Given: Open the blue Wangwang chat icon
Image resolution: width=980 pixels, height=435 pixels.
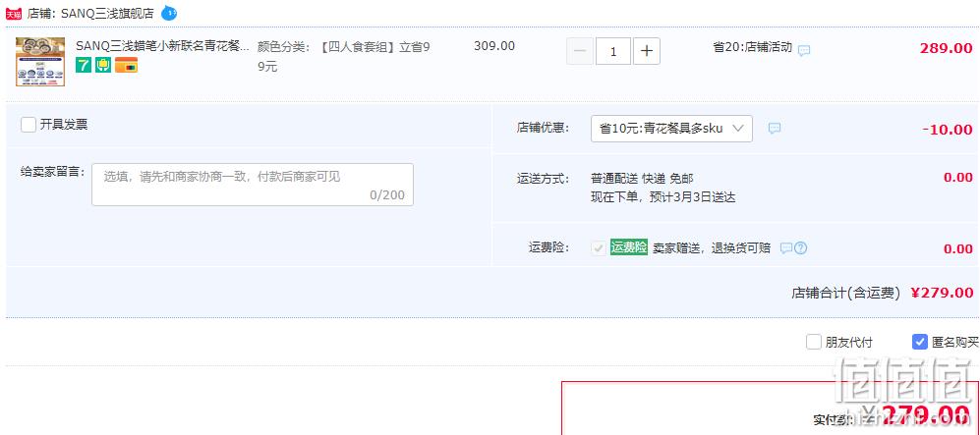Looking at the screenshot, I should (x=169, y=13).
